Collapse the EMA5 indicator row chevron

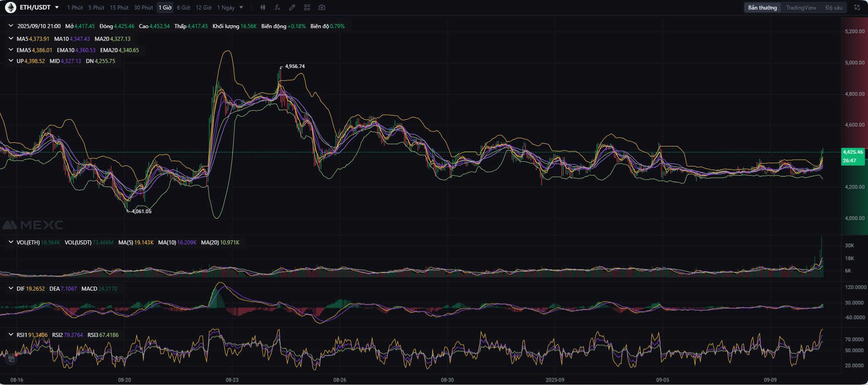pyautogui.click(x=11, y=50)
